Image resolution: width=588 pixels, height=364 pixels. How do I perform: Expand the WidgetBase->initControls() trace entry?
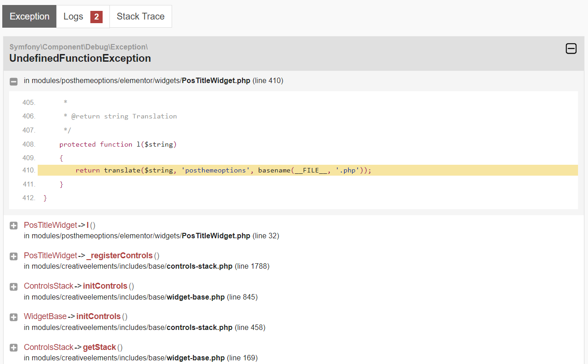click(14, 317)
